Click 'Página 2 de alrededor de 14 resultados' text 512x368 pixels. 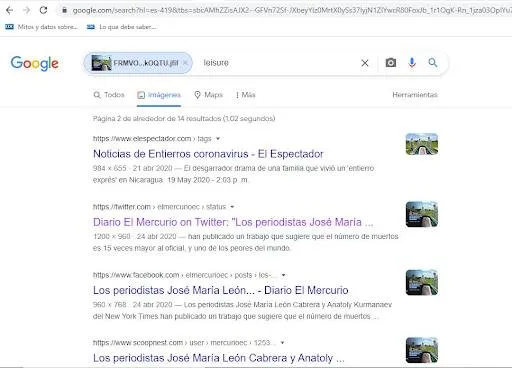(x=184, y=119)
